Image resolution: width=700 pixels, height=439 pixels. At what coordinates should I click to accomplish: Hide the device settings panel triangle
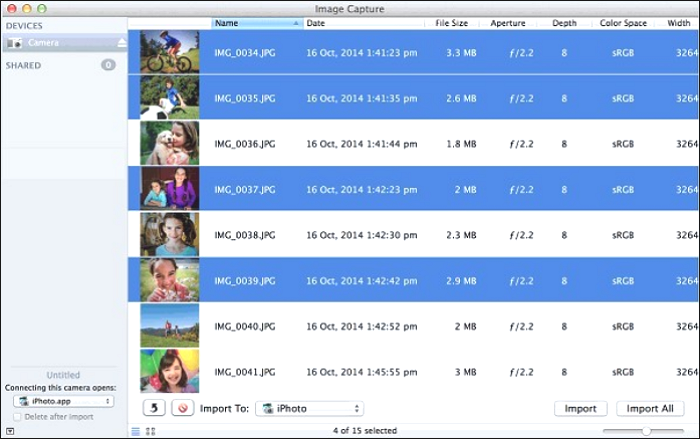pos(10,431)
